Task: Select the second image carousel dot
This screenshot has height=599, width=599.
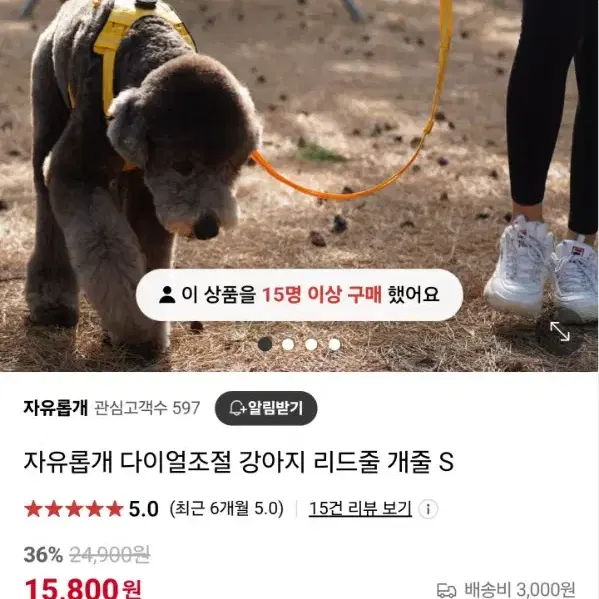Action: point(288,344)
